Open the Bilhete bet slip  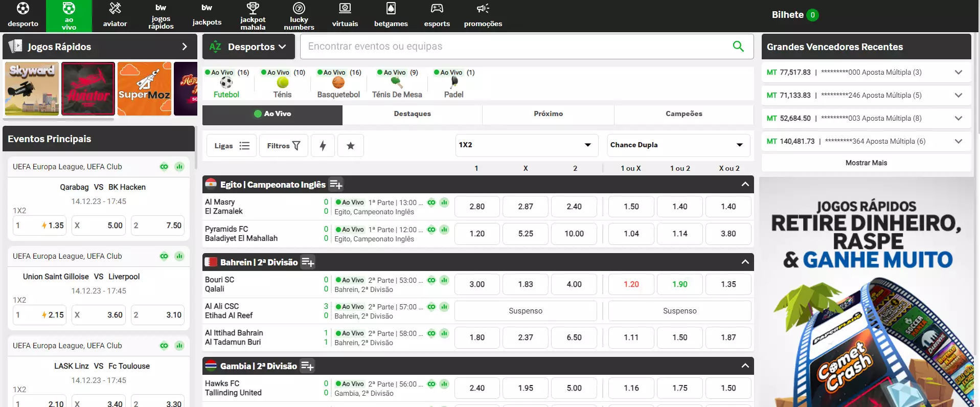tap(794, 15)
